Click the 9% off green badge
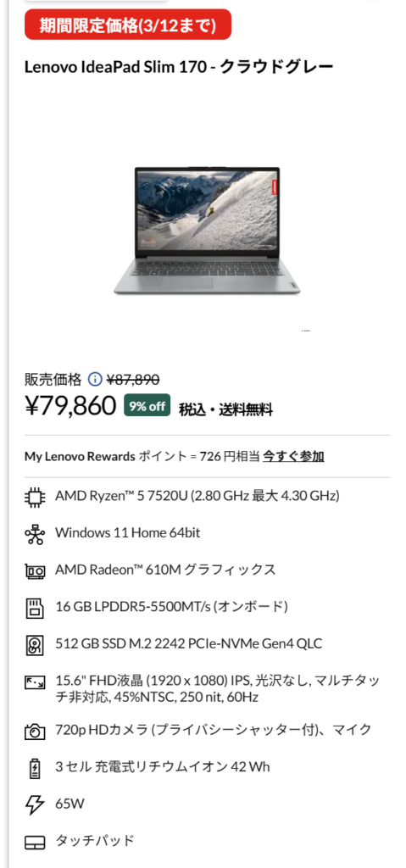Screen dimensions: 406x868 coord(147,406)
